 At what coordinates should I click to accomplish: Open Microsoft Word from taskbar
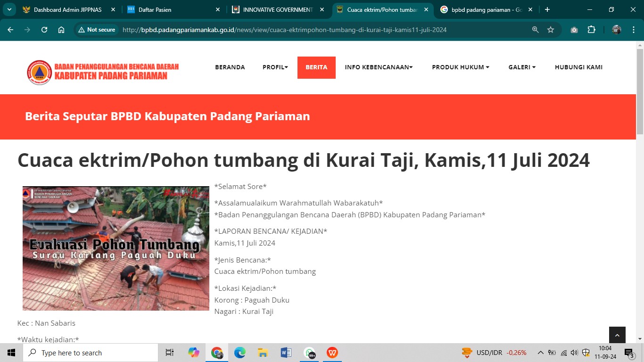286,353
